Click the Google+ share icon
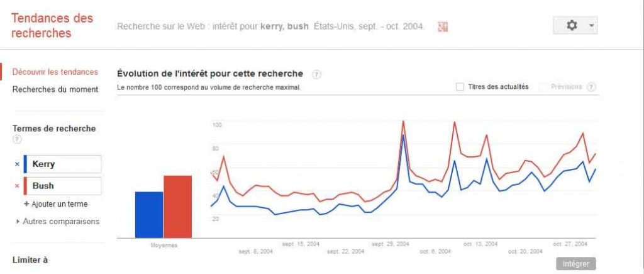The height and width of the screenshot is (274, 644). tap(442, 26)
